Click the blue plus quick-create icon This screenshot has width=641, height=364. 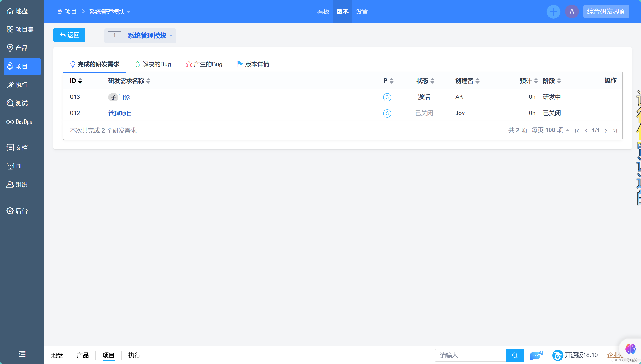tap(553, 12)
